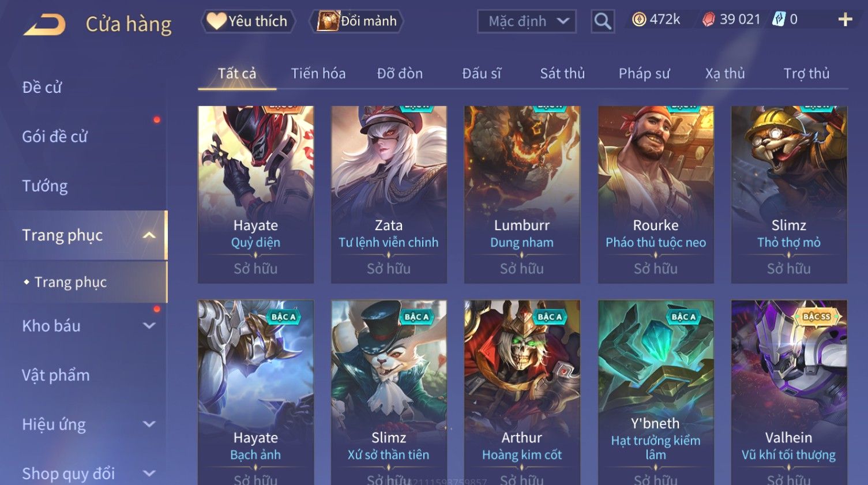Switch to the Pháp sư tab
The width and height of the screenshot is (868, 485).
point(644,73)
